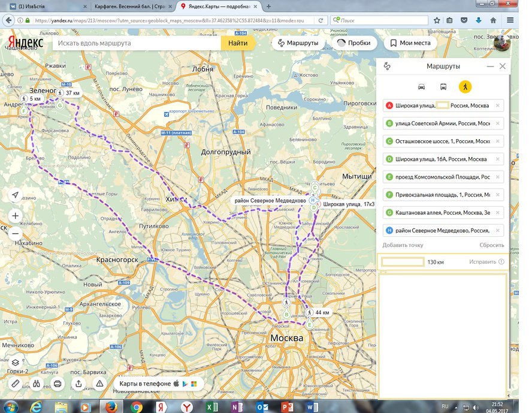Remove point H район Северное Медведково
The height and width of the screenshot is (413, 532).
(x=498, y=230)
